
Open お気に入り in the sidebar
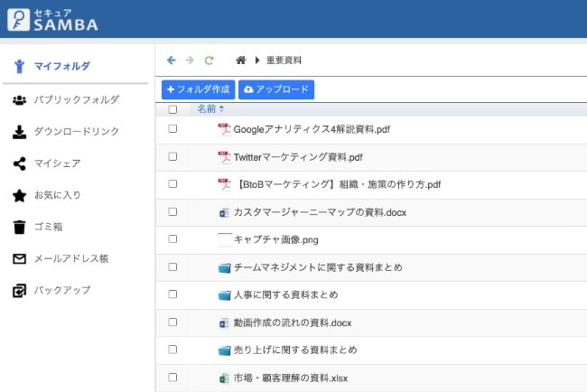point(57,195)
